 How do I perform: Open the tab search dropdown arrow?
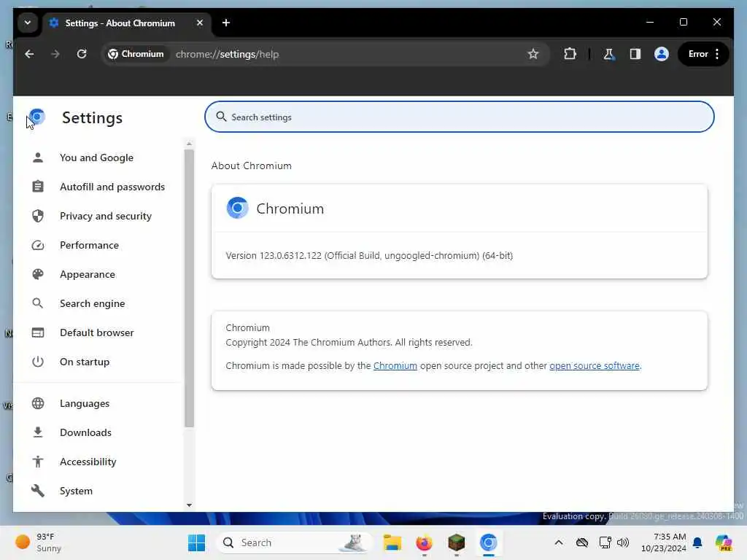click(x=28, y=23)
